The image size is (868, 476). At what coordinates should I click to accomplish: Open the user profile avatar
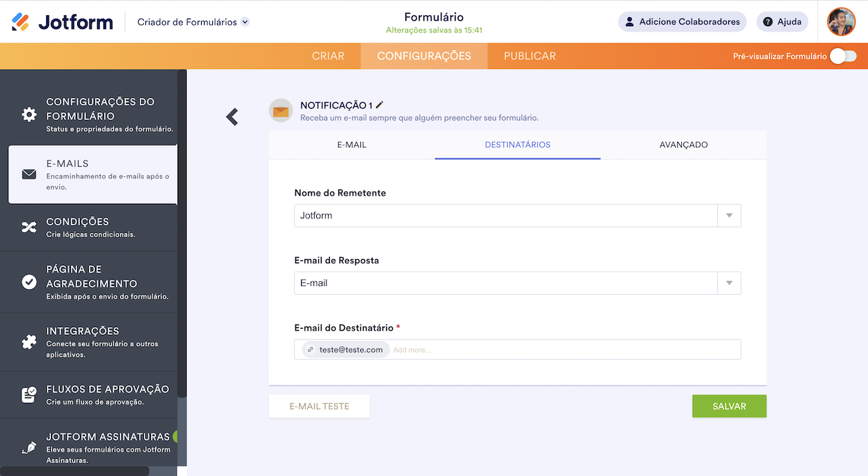[x=841, y=22]
